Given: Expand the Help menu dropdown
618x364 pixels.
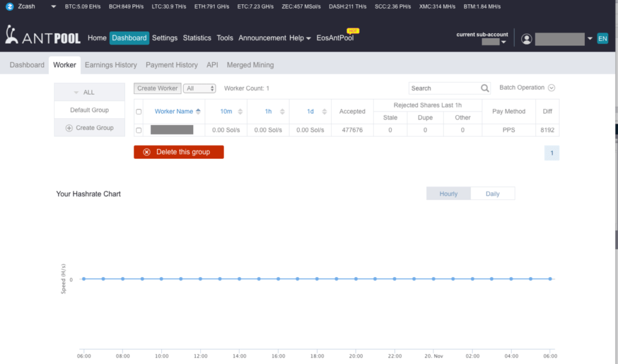Looking at the screenshot, I should [x=300, y=38].
